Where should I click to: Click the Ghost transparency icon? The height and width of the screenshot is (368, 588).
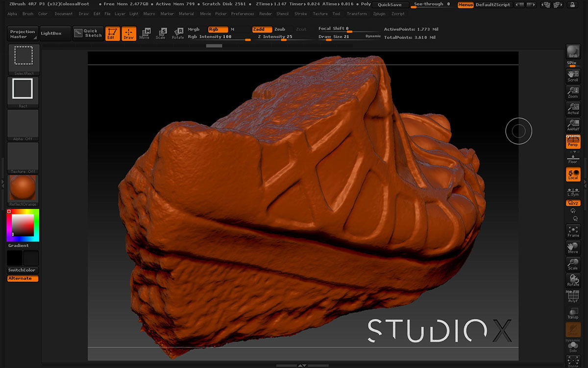click(573, 330)
